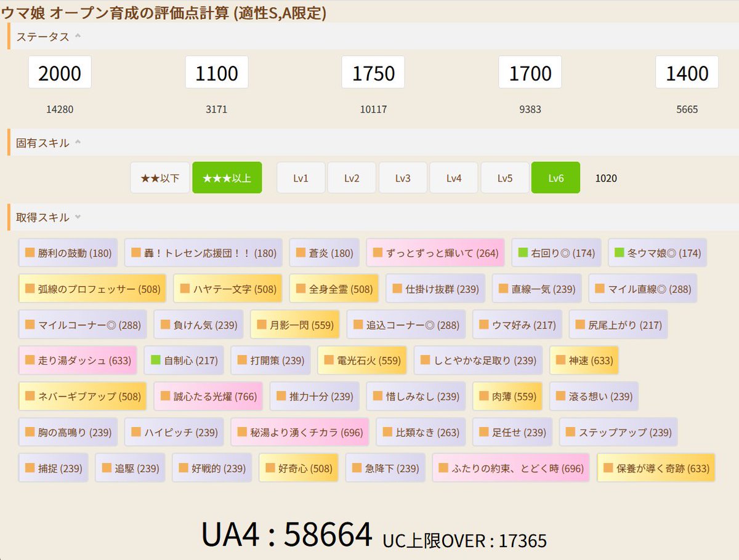Deselect skill 捕捉 (239)
Image resolution: width=739 pixels, height=560 pixels.
coord(54,467)
